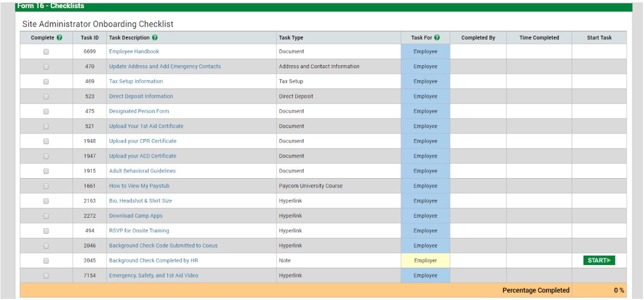Click help icon beside Task For header
This screenshot has width=644, height=300.
pyautogui.click(x=437, y=37)
